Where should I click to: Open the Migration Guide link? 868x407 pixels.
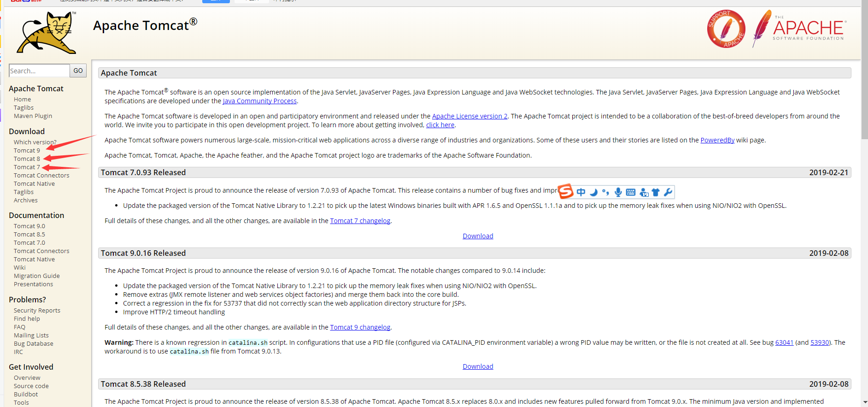click(37, 276)
